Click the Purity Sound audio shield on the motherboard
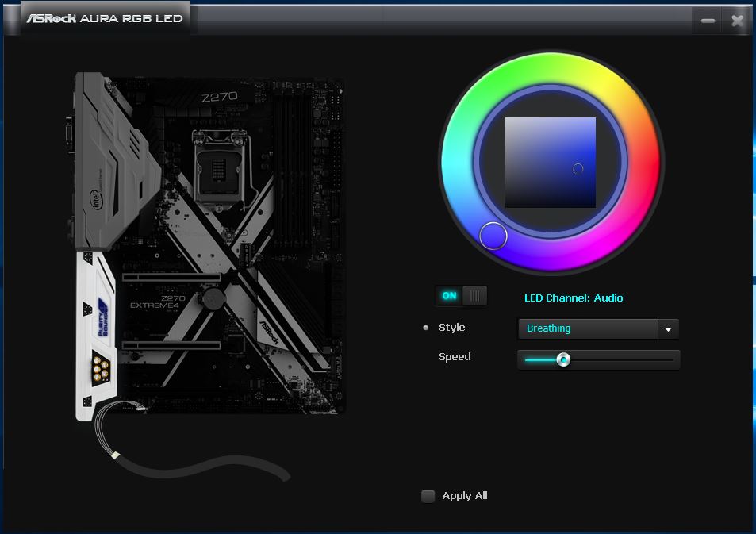 click(x=97, y=336)
